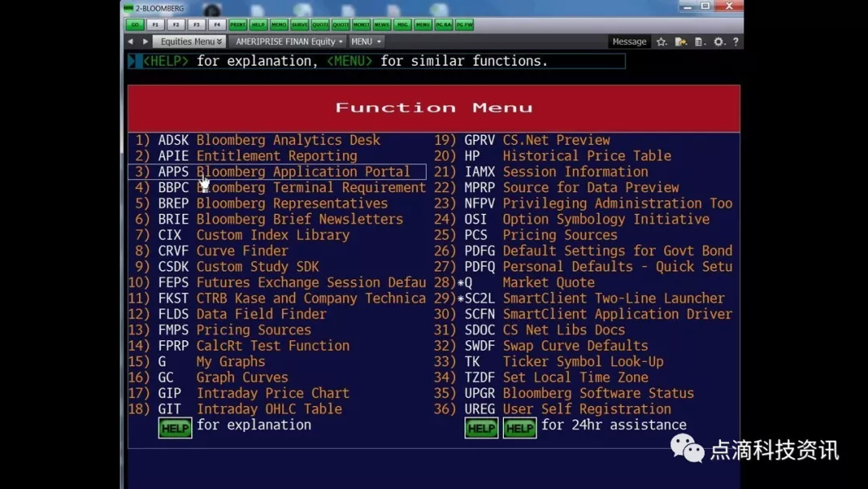This screenshot has width=868, height=489.
Task: Open the document list icon menu
Action: click(700, 42)
